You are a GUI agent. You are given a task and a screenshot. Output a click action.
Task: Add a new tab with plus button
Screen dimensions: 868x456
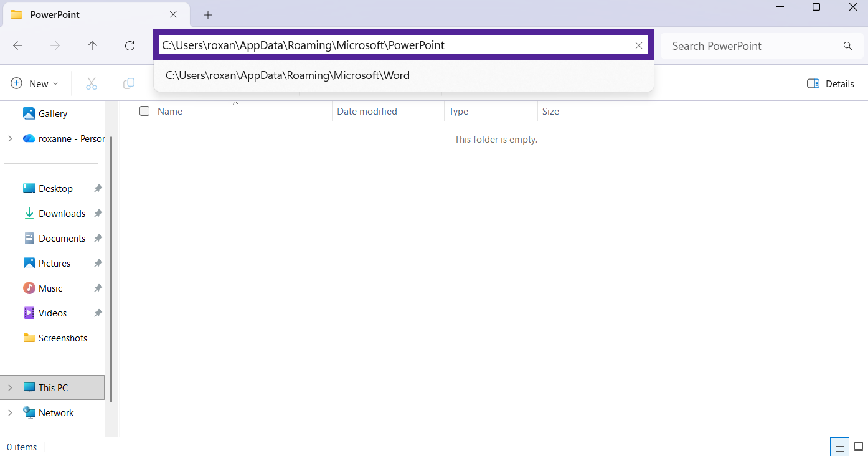[208, 14]
